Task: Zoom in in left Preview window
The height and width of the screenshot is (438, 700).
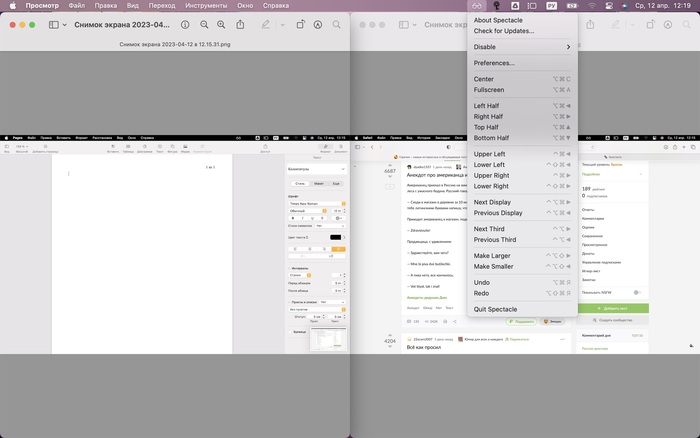Action: click(x=221, y=25)
